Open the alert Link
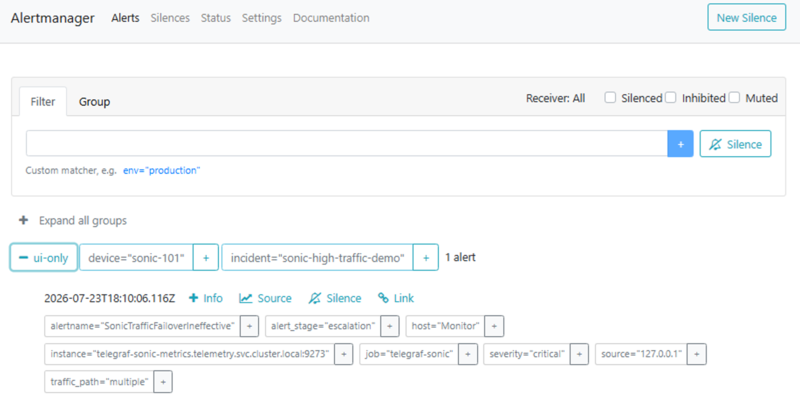Viewport: 800px width, 415px height. pyautogui.click(x=396, y=298)
